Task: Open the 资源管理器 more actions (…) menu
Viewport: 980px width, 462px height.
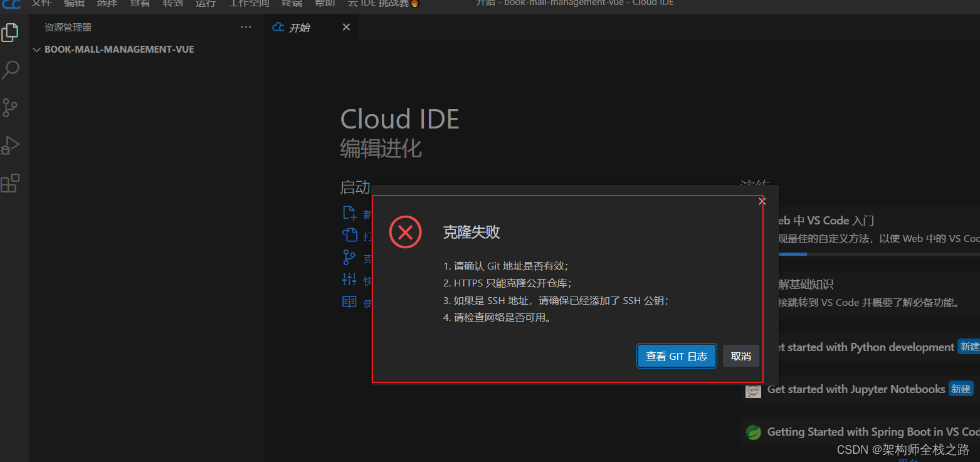Action: click(x=246, y=27)
